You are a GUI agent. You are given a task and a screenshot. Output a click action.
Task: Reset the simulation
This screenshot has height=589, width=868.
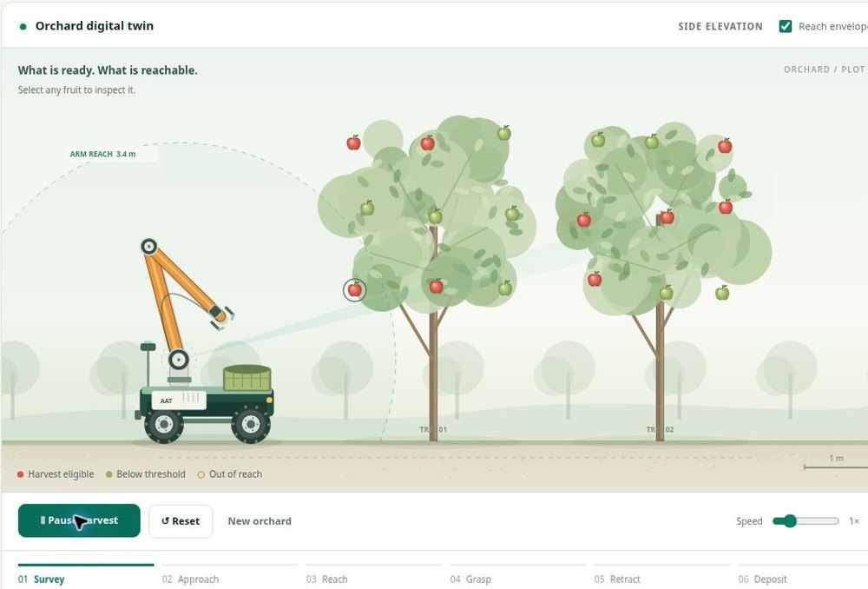[181, 521]
